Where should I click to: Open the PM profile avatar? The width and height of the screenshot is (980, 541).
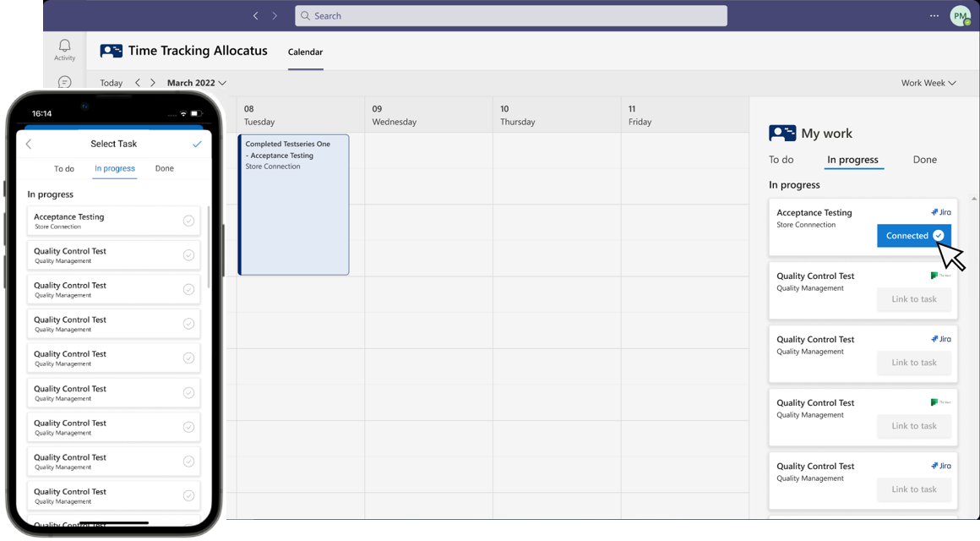click(960, 15)
